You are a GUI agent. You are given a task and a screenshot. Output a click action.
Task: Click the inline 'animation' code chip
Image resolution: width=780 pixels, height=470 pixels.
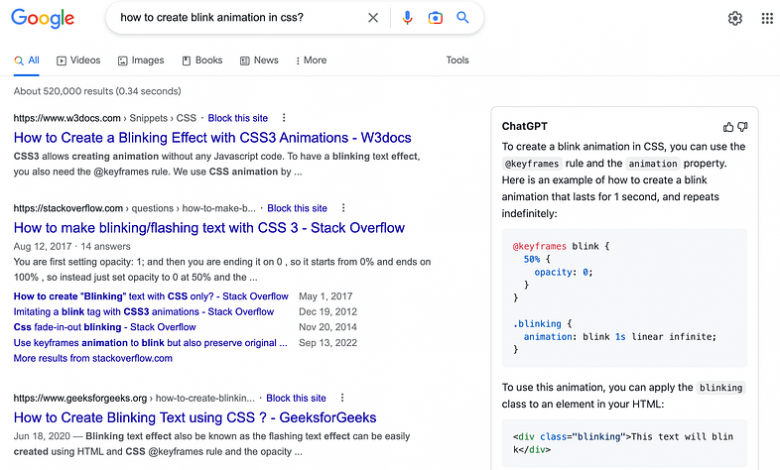click(x=652, y=164)
